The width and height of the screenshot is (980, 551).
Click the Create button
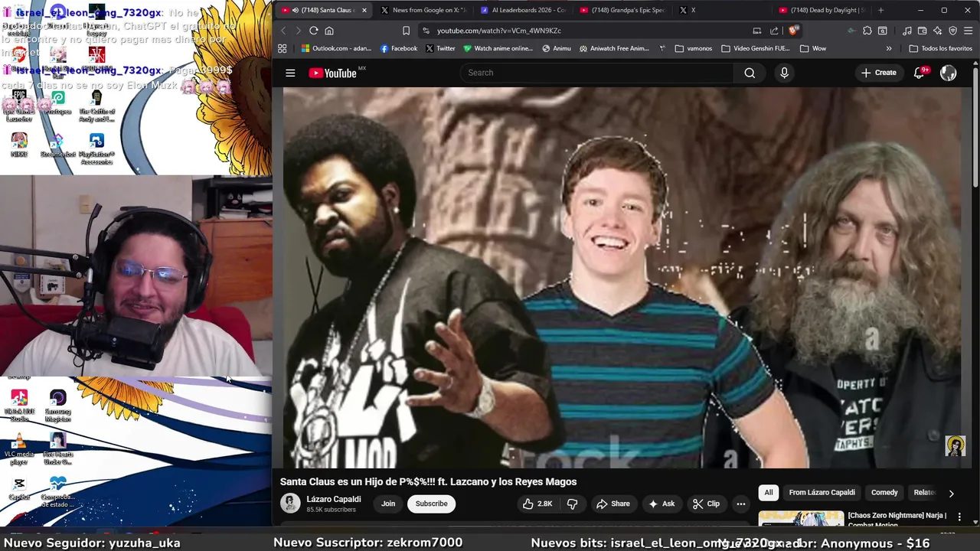(878, 73)
